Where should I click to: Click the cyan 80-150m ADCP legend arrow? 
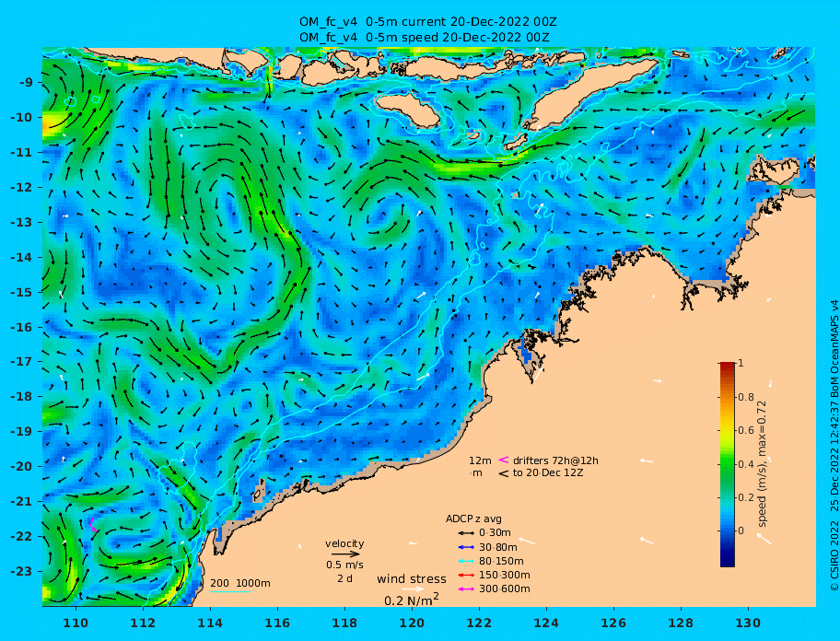point(465,561)
